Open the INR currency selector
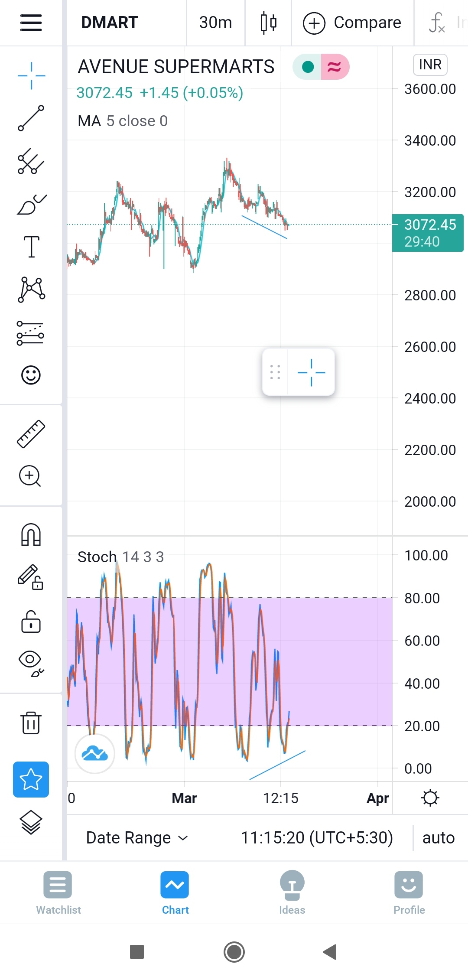468x980 pixels. (430, 65)
